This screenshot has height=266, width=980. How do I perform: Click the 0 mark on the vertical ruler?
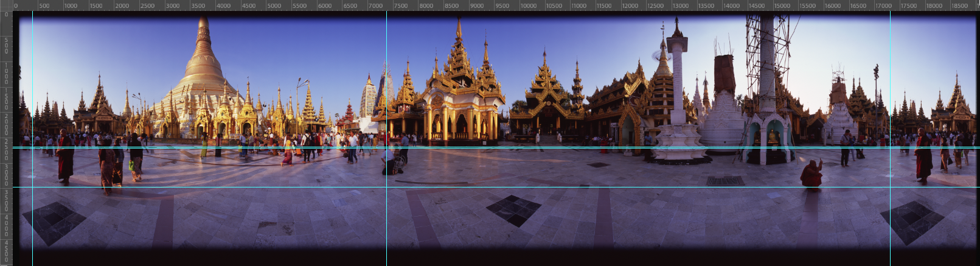(6, 15)
